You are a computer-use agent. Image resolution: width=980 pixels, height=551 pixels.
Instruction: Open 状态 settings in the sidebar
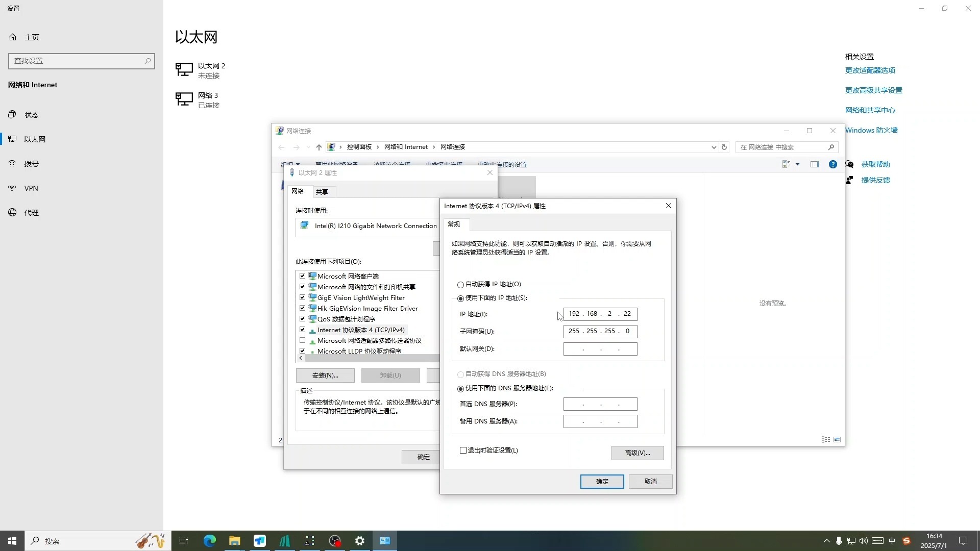coord(32,114)
